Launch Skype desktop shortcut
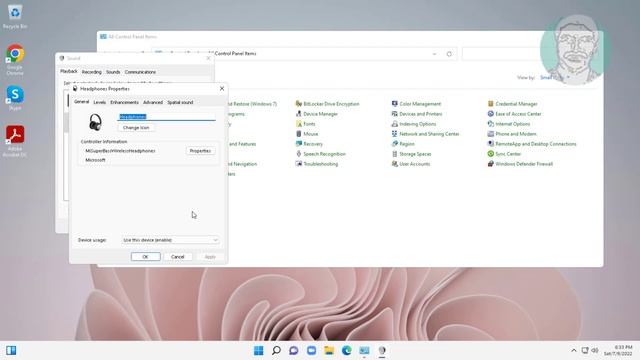The width and height of the screenshot is (640, 360). [15, 98]
